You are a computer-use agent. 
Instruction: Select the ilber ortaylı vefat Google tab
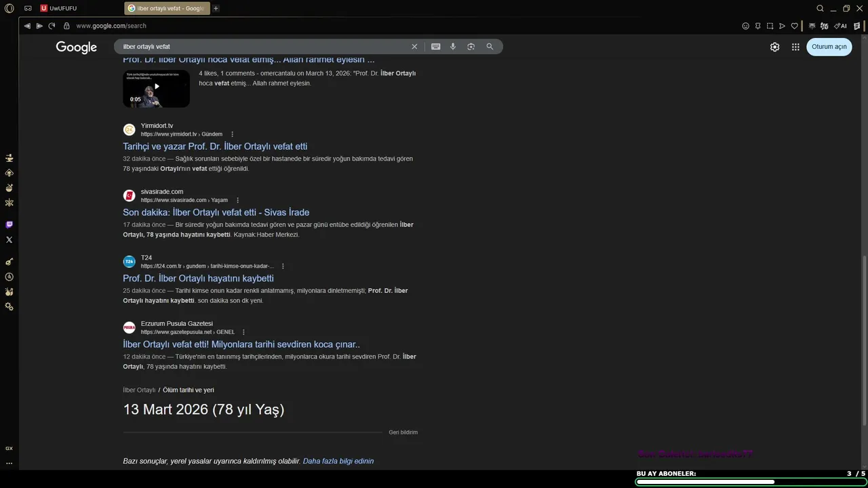[167, 8]
